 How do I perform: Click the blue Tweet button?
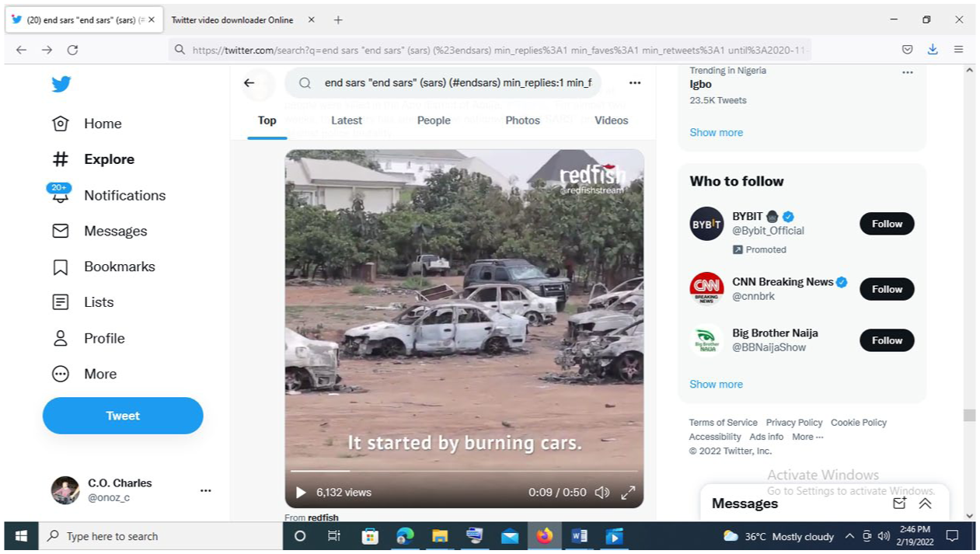(123, 416)
